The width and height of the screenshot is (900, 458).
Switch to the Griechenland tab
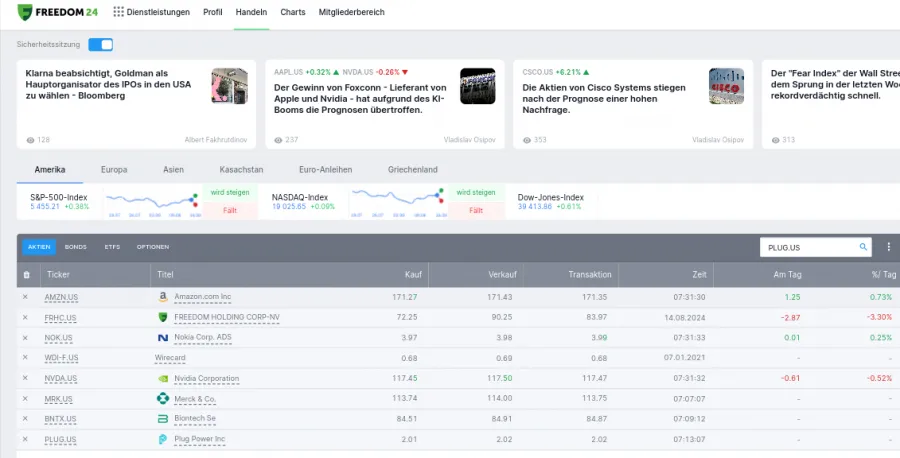click(413, 170)
